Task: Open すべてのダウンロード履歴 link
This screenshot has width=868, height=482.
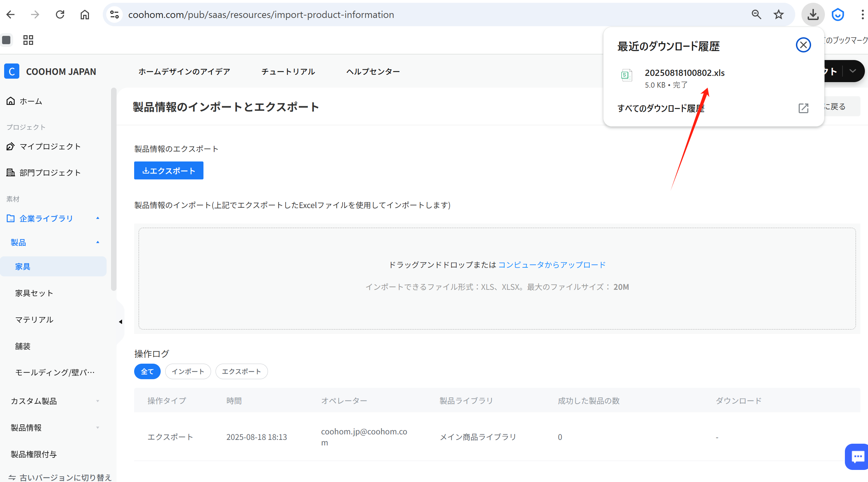Action: 661,108
